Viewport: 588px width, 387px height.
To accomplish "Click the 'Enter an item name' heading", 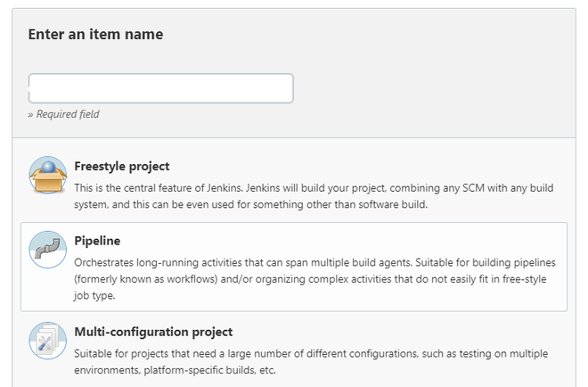I will 95,35.
